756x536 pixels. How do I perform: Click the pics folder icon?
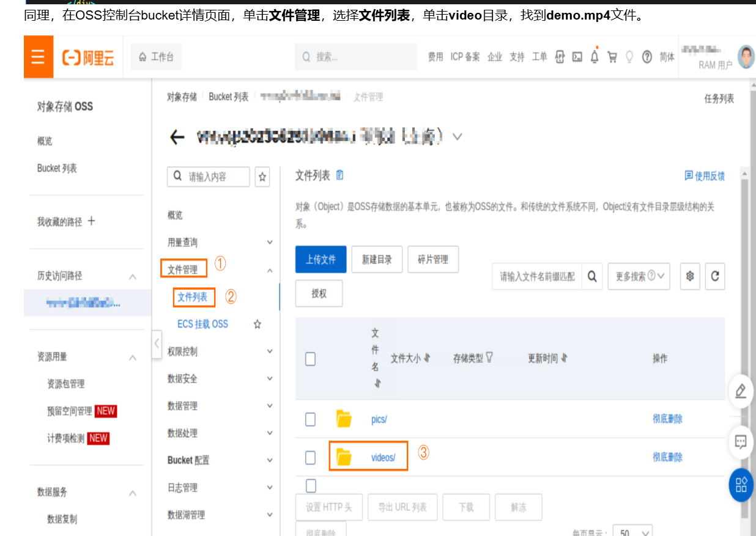(x=344, y=419)
